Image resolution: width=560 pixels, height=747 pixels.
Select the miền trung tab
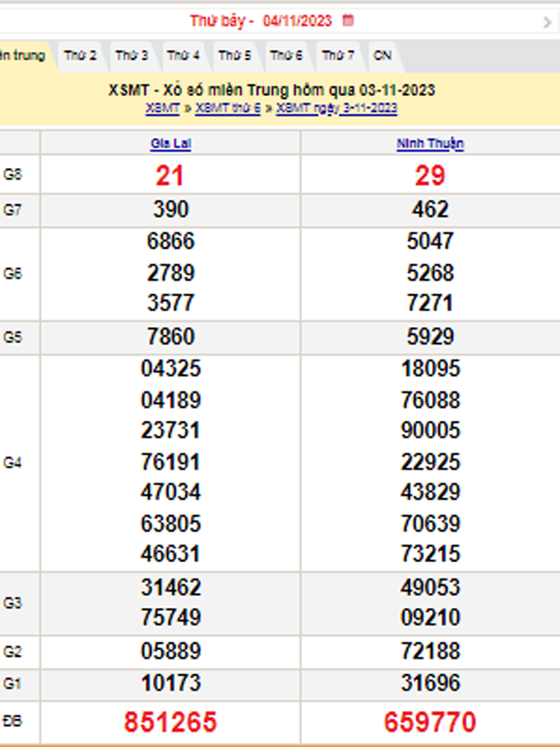coord(22,56)
